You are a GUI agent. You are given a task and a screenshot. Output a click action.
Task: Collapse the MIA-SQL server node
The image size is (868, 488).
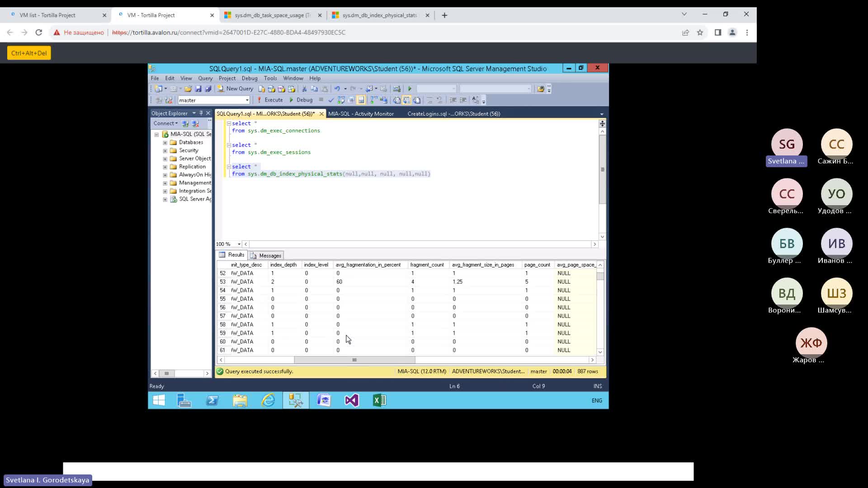156,135
